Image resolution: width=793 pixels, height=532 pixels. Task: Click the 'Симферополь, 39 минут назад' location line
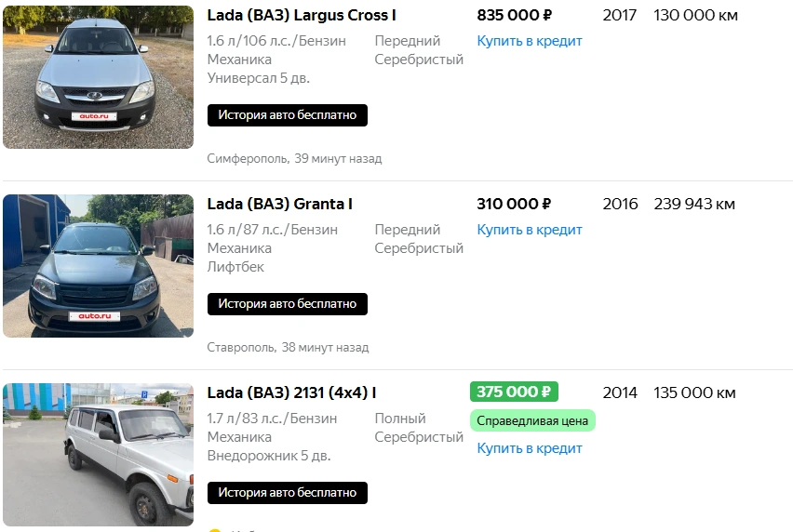pos(294,159)
